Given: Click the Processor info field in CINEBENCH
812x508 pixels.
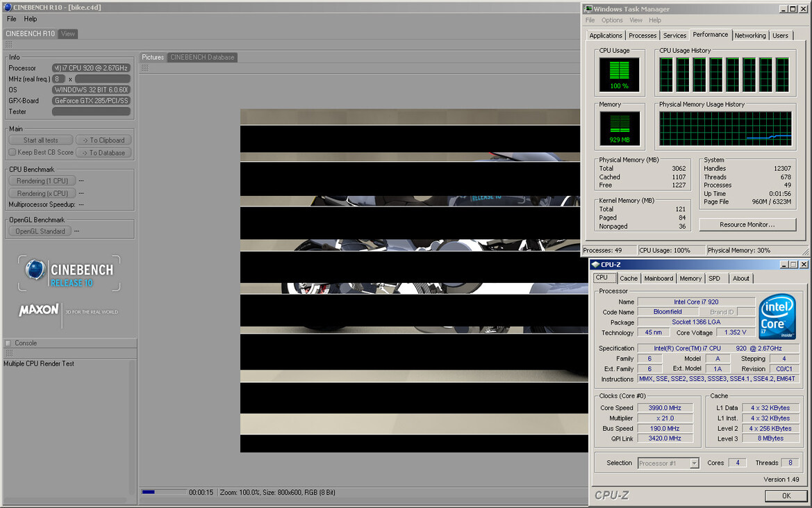Looking at the screenshot, I should click(91, 68).
